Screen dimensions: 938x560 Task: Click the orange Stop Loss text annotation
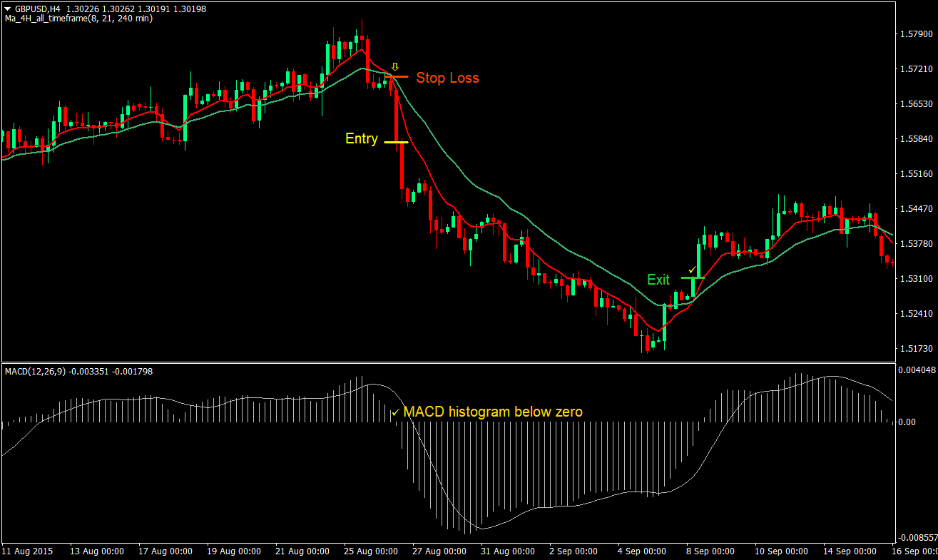point(447,78)
